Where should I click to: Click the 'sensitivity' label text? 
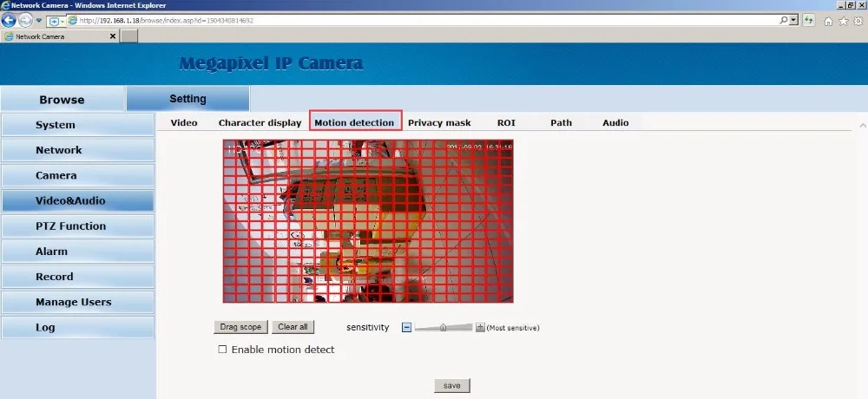(367, 328)
